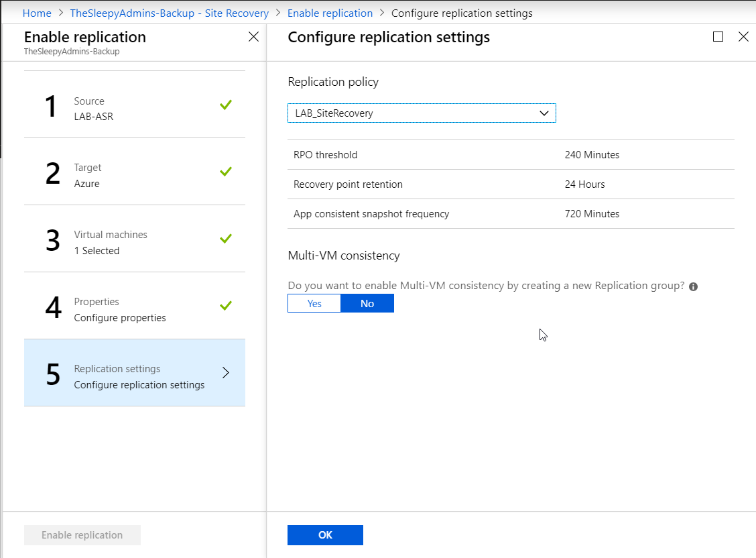Go to Home in breadcrumb
Image resolution: width=756 pixels, height=558 pixels.
(37, 13)
